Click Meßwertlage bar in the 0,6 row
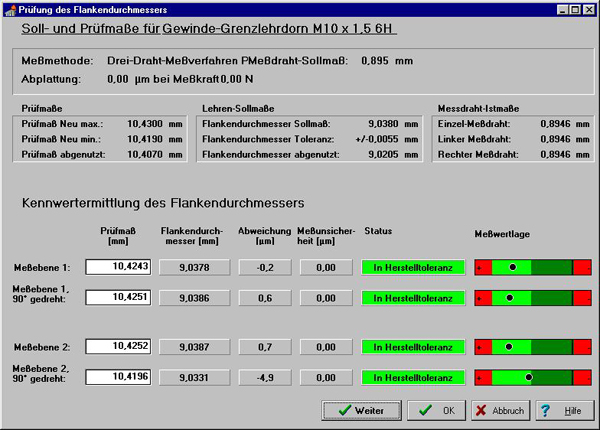The width and height of the screenshot is (600, 430). [533, 298]
